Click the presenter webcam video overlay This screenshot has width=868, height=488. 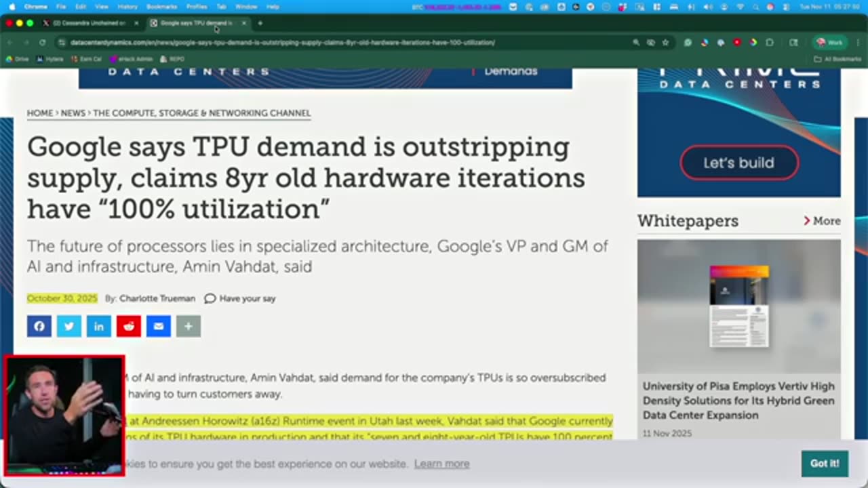coord(64,415)
